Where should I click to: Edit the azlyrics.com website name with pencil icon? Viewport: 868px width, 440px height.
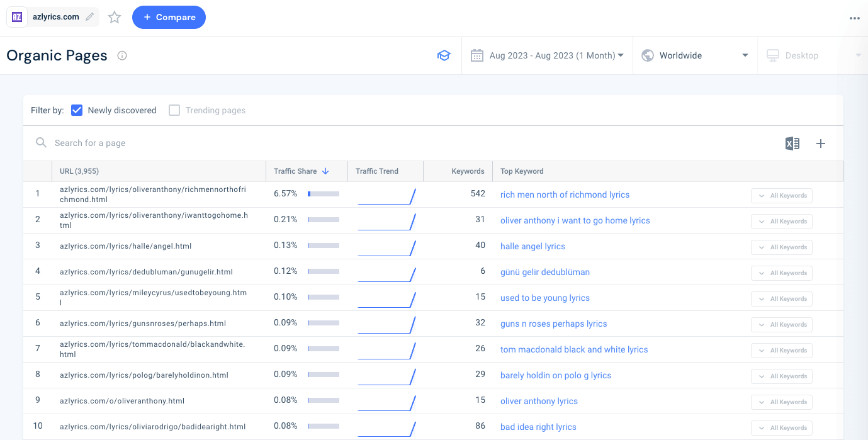click(x=89, y=17)
